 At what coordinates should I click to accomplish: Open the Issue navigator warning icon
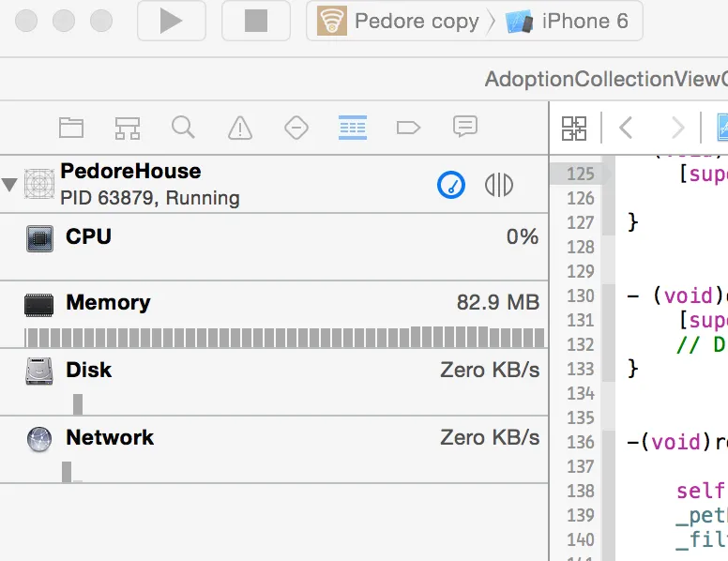240,127
